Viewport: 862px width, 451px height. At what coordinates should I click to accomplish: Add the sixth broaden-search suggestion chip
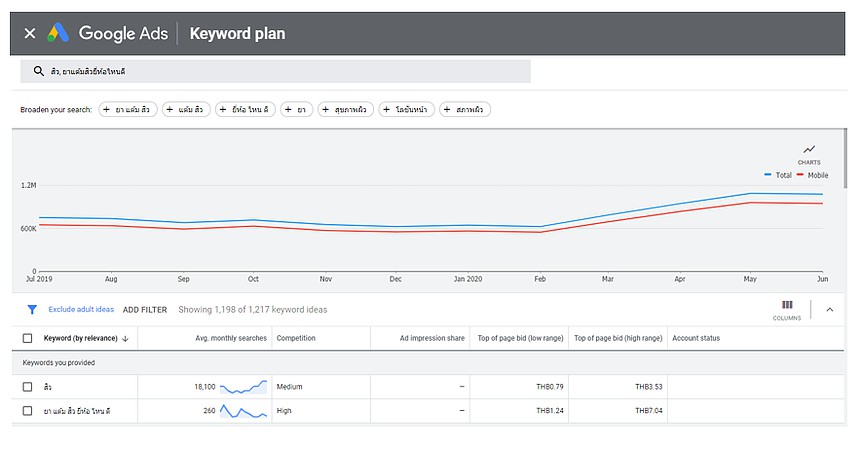click(407, 109)
